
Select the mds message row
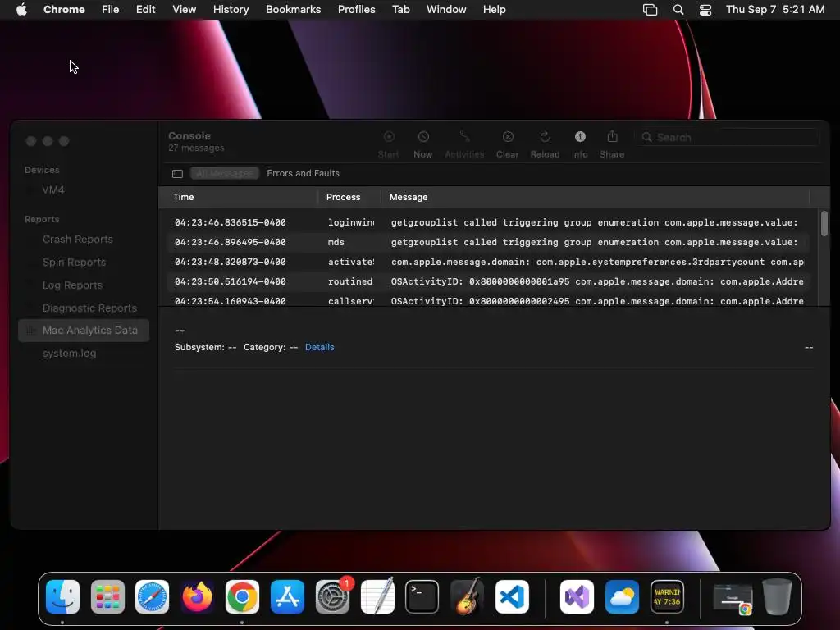tap(487, 242)
